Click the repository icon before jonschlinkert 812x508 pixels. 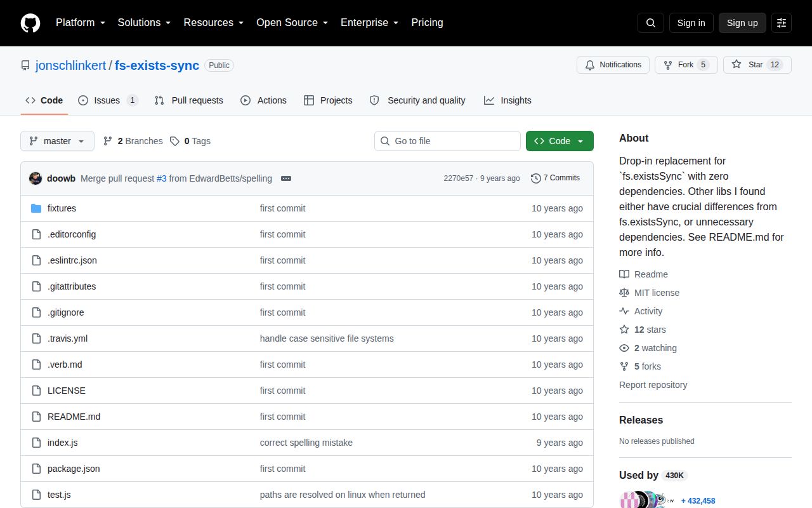click(x=25, y=65)
